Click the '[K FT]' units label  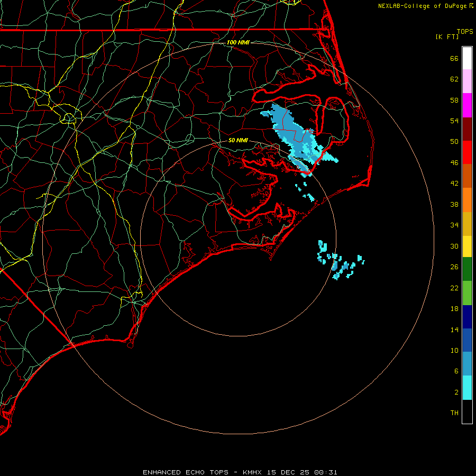[x=447, y=36]
